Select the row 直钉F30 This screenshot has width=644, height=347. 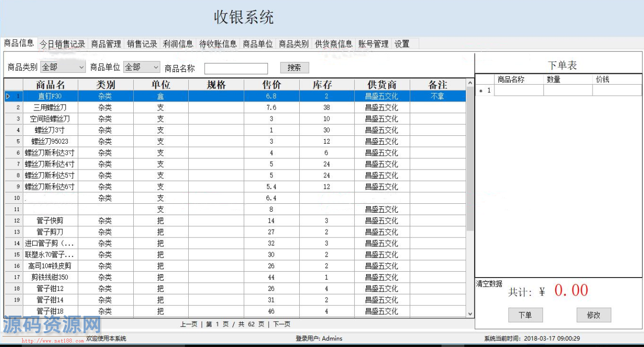235,96
